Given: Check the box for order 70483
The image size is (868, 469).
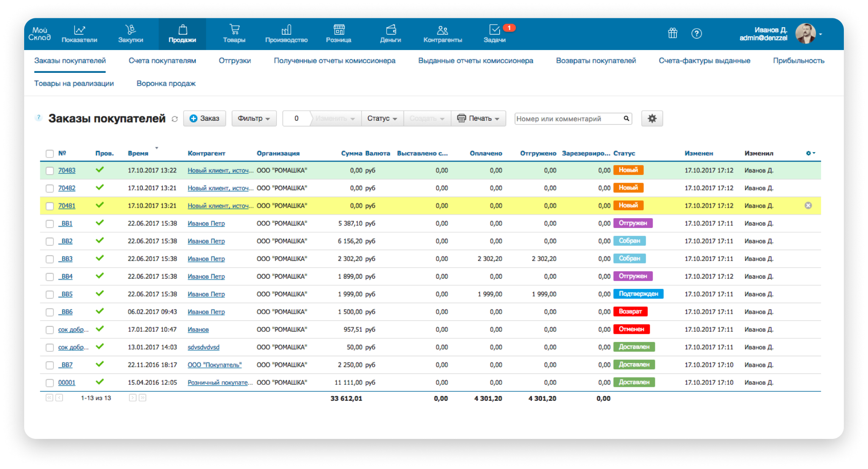Looking at the screenshot, I should 50,171.
